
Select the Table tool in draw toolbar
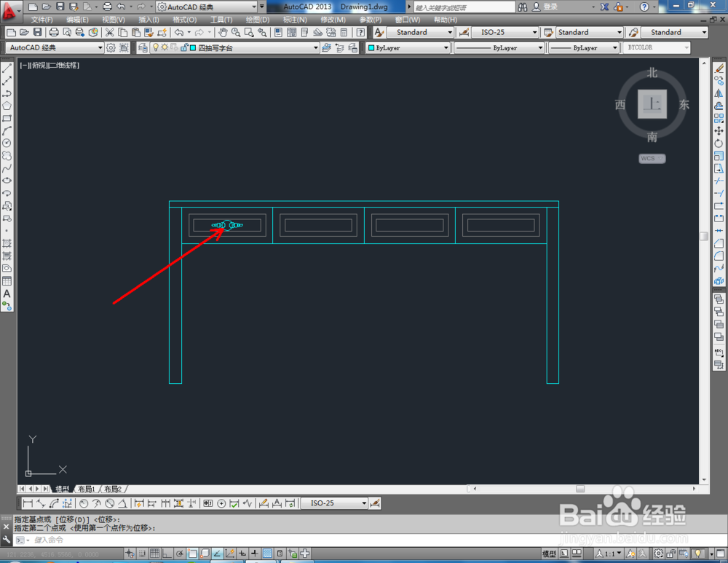click(x=7, y=281)
